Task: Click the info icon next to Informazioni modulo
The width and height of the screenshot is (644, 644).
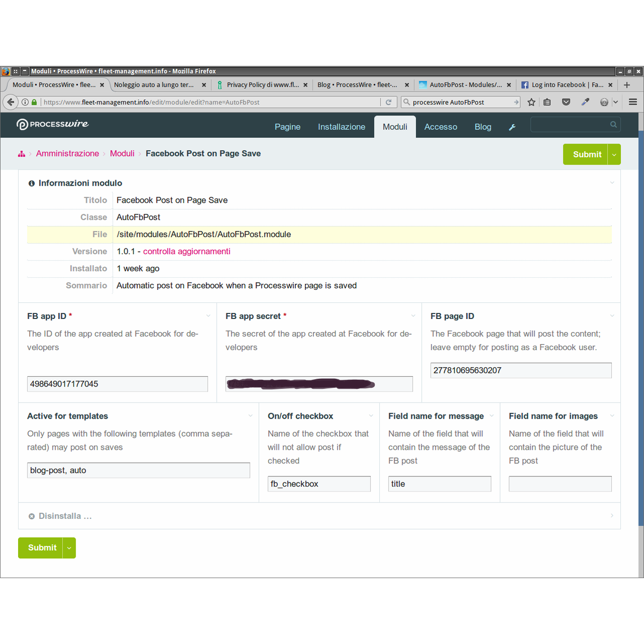Action: pyautogui.click(x=32, y=183)
